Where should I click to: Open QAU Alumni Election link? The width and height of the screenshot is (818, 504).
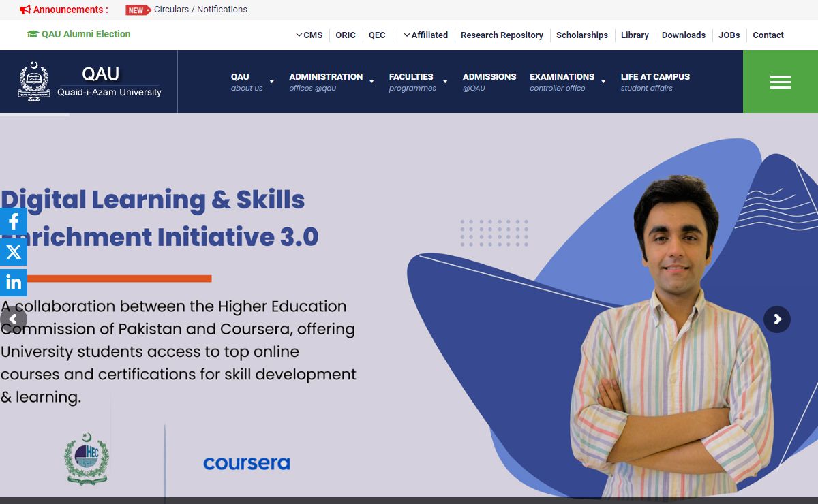click(86, 34)
